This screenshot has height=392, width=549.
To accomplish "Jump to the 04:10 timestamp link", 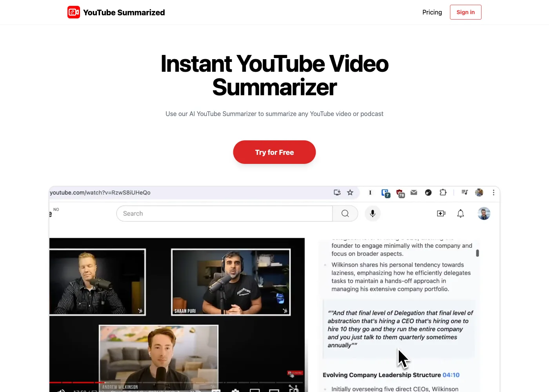I will click(451, 375).
